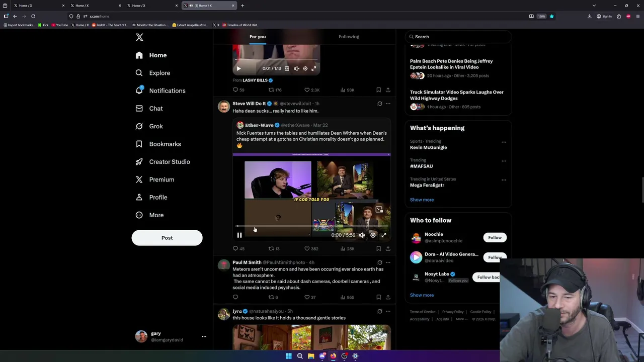Viewport: 644px width, 362px height.
Task: Show more under Who to follow
Action: click(x=422, y=295)
